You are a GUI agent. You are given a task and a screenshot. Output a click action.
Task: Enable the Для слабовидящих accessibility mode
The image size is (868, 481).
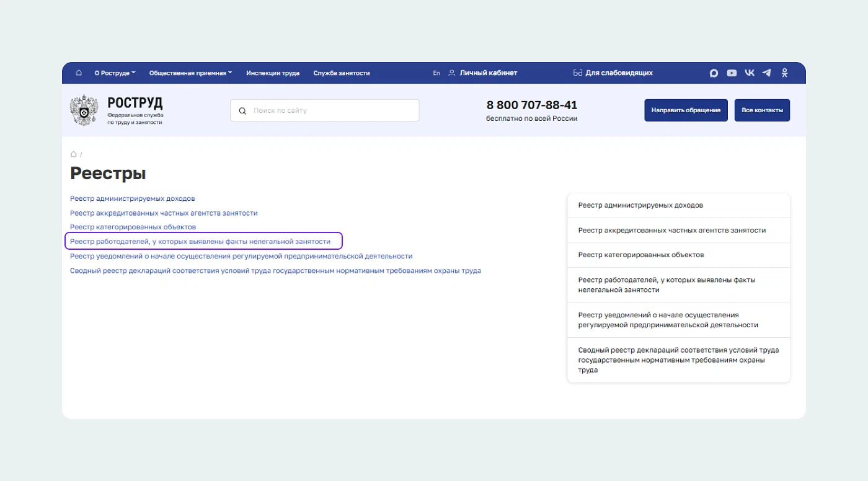[613, 73]
